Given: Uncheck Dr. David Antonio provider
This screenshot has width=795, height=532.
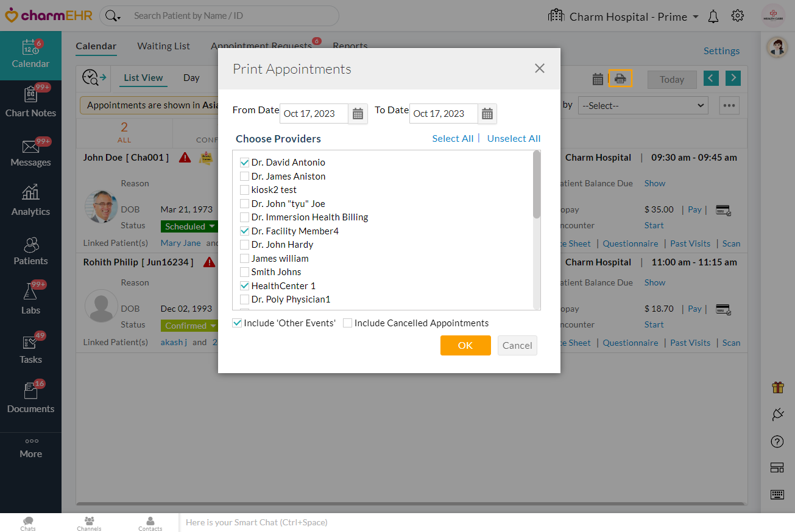Looking at the screenshot, I should pyautogui.click(x=244, y=163).
